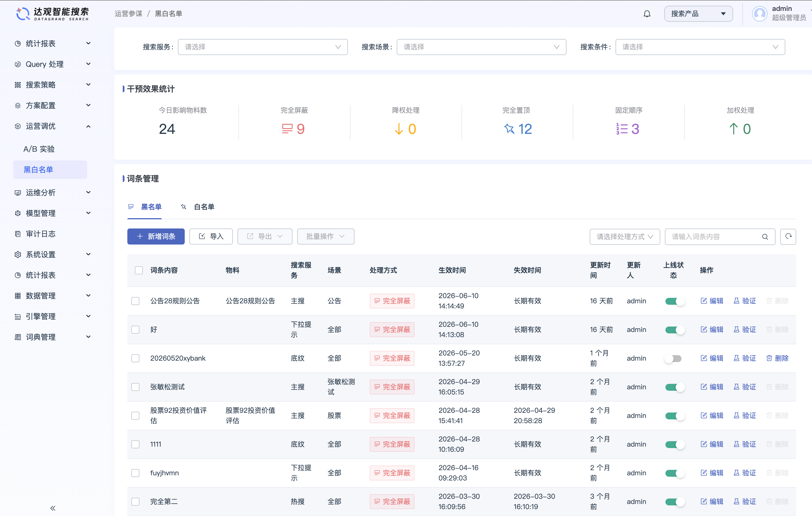Click the 引擎管理 sidebar icon

point(18,316)
